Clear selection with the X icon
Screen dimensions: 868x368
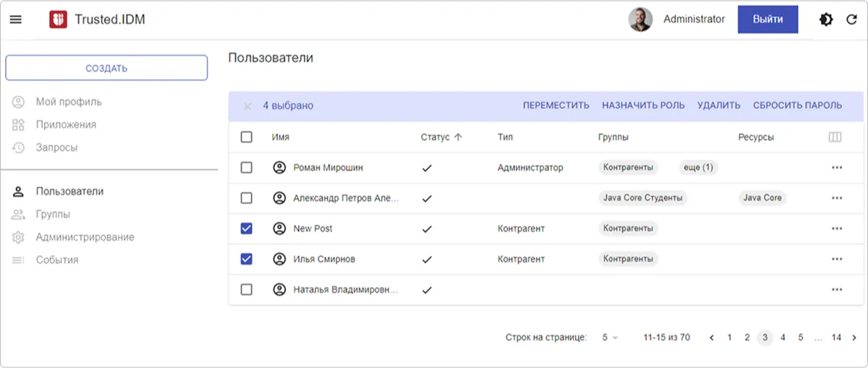247,106
